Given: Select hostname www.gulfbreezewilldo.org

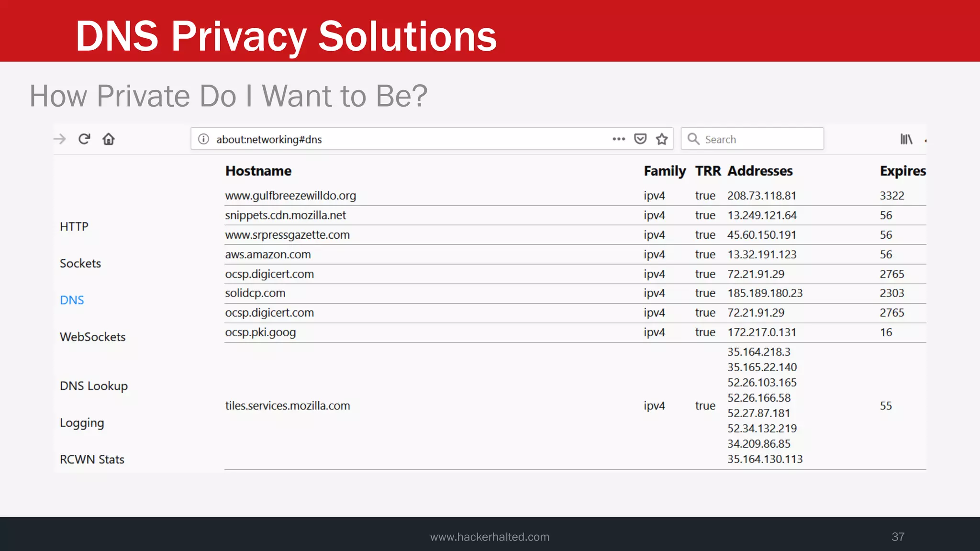Looking at the screenshot, I should coord(290,196).
